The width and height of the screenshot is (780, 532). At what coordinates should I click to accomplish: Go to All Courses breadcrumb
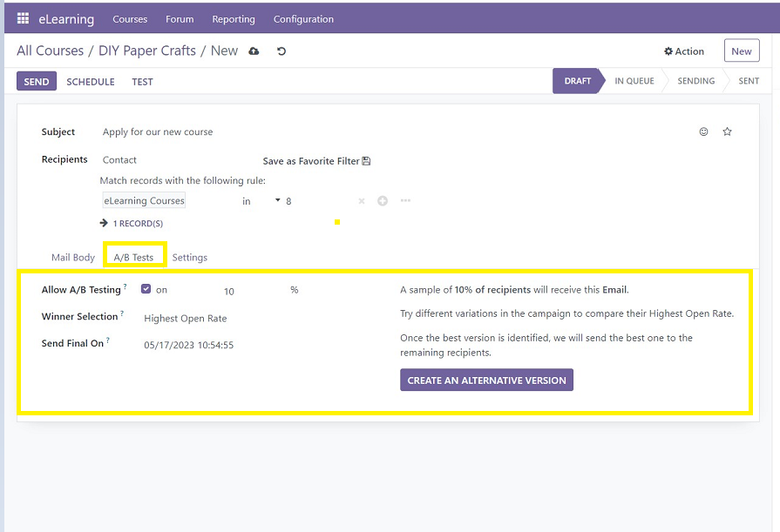[51, 51]
